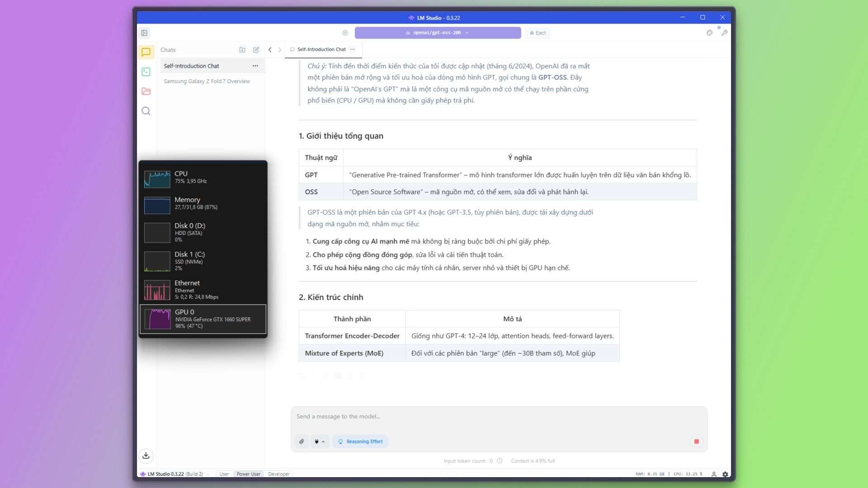
Task: Switch to User mode
Action: click(x=224, y=474)
